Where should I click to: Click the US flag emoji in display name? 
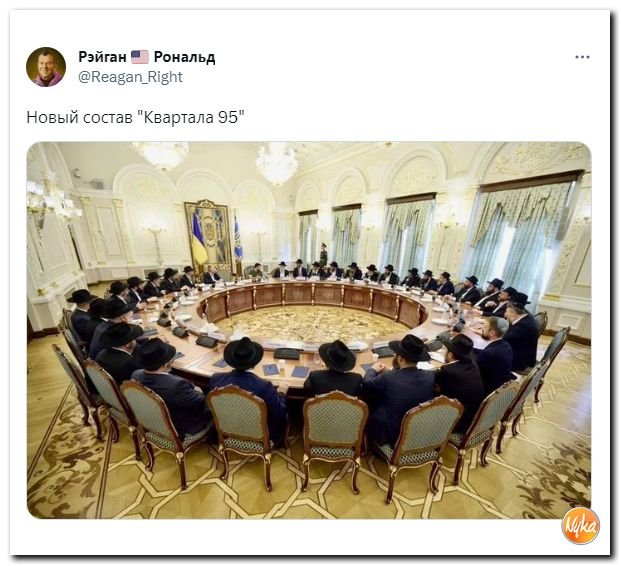coord(140,57)
